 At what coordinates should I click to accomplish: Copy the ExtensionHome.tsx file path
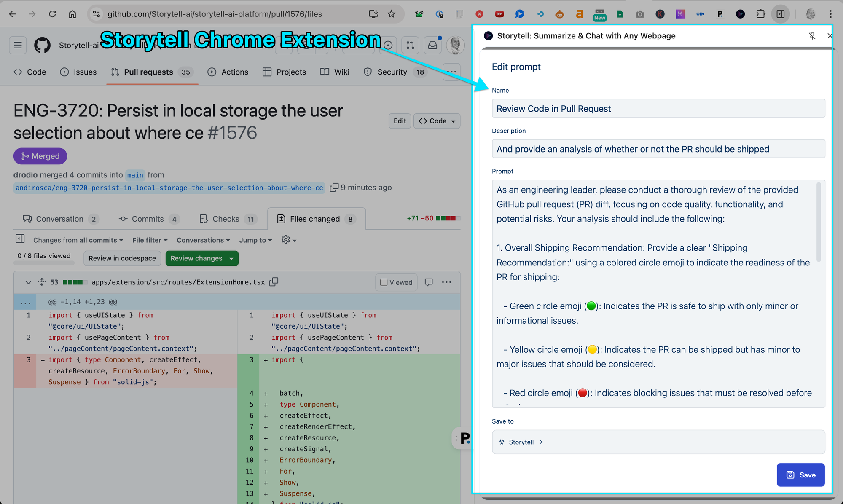(x=274, y=282)
